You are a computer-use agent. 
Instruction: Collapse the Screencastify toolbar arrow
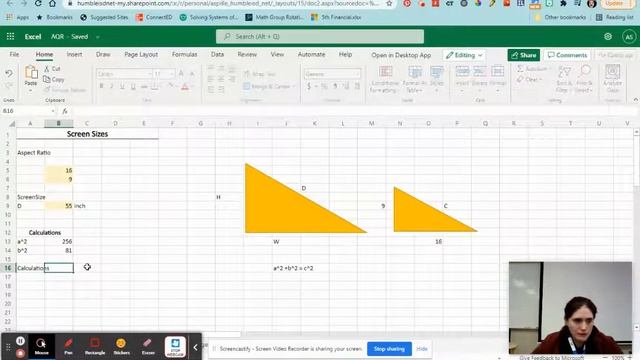[x=195, y=347]
